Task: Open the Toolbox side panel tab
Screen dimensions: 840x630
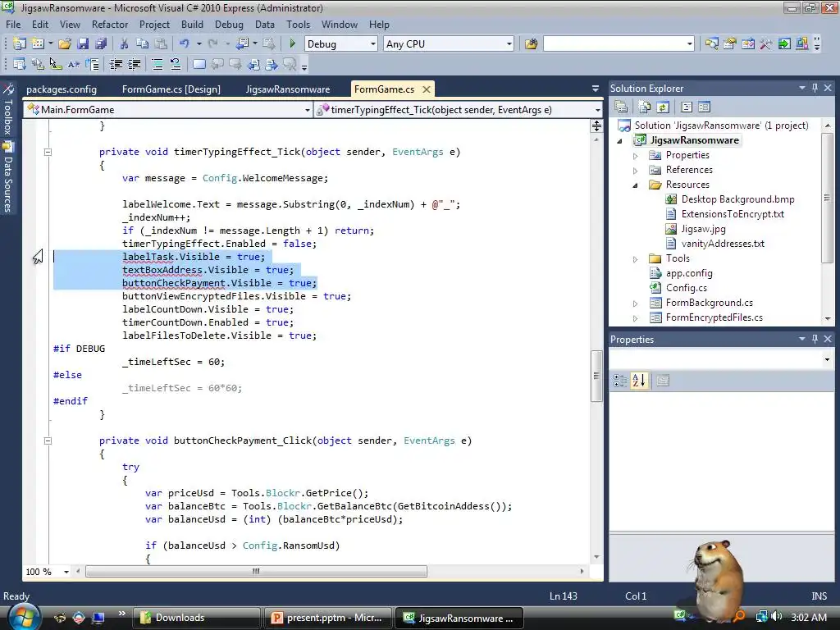Action: 8,109
